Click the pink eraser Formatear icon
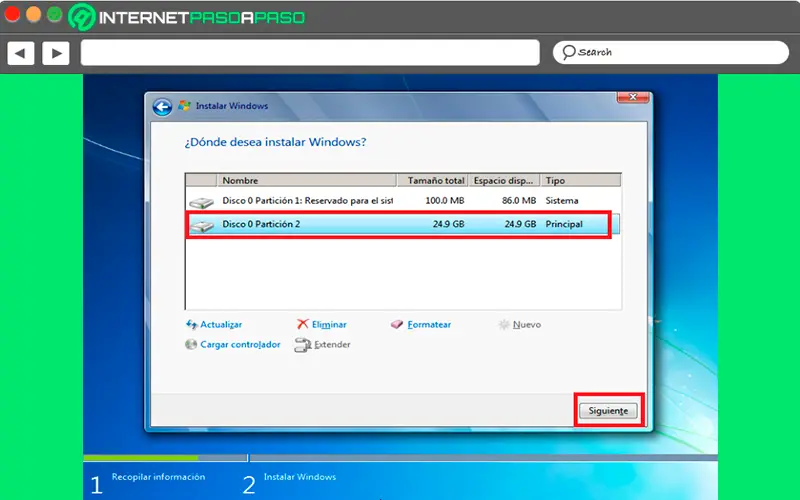The height and width of the screenshot is (500, 800). click(x=397, y=324)
